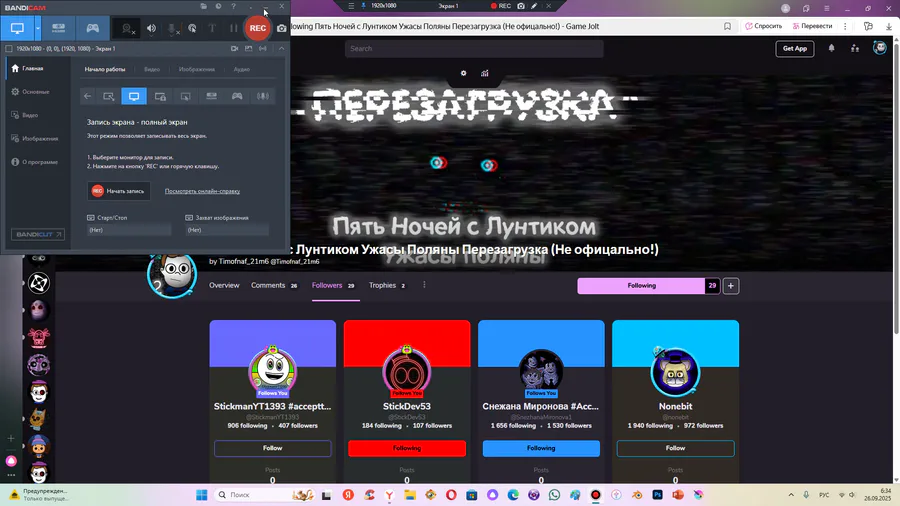This screenshot has height=506, width=900.
Task: Click the game settings gear icon above the banner
Action: coord(464,73)
